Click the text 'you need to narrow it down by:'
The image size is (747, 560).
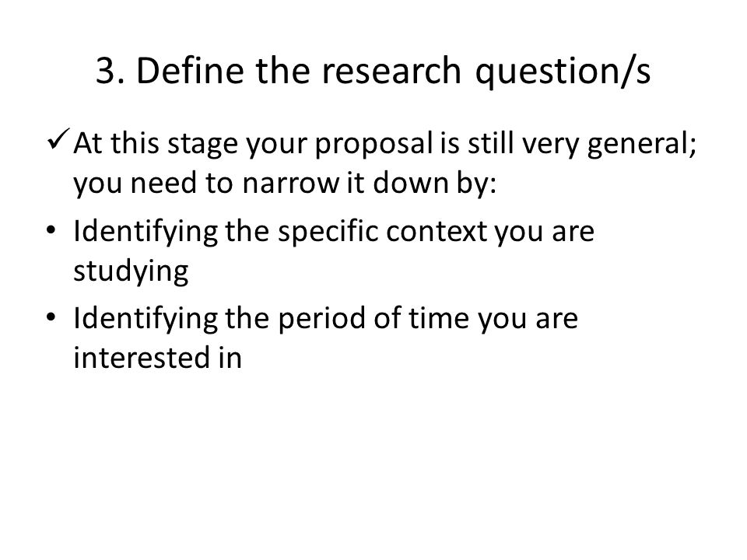pyautogui.click(x=285, y=184)
